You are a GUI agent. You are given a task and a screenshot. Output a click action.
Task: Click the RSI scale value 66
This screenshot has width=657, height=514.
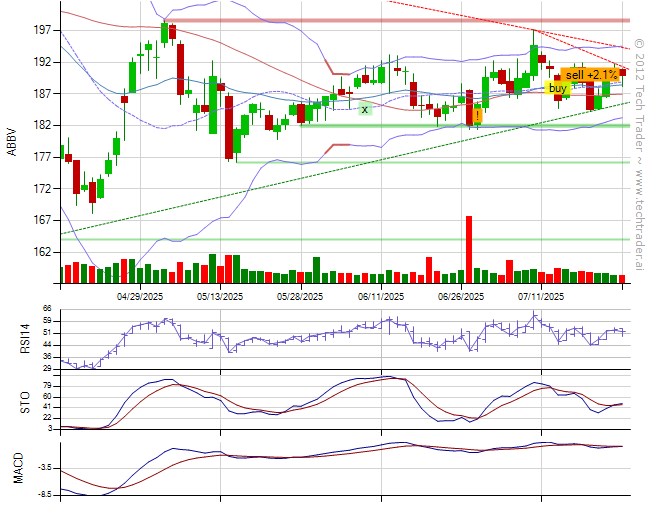(x=47, y=308)
